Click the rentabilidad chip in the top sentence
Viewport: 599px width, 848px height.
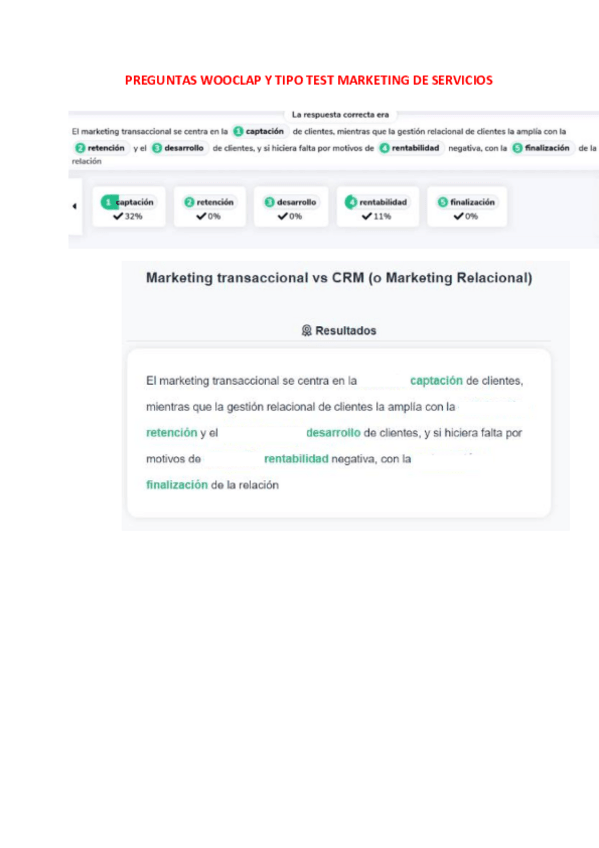point(410,148)
